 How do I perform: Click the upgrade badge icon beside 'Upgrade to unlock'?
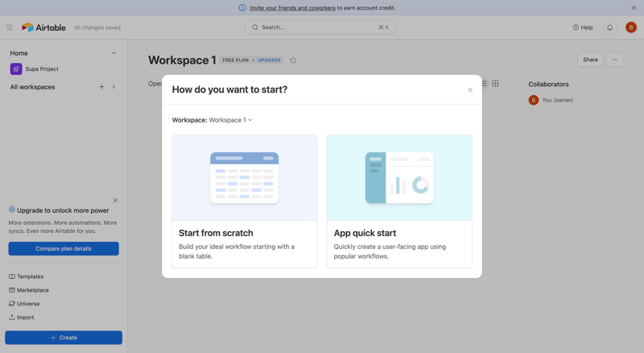(x=12, y=210)
